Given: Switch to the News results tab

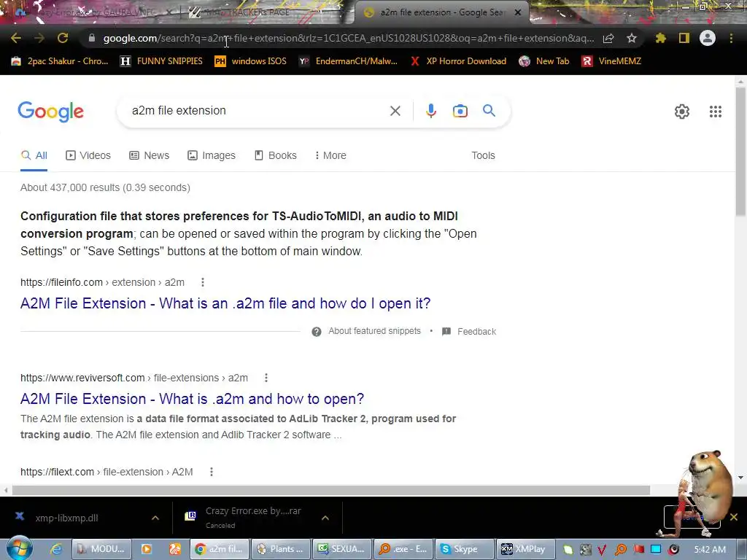Looking at the screenshot, I should tap(149, 156).
